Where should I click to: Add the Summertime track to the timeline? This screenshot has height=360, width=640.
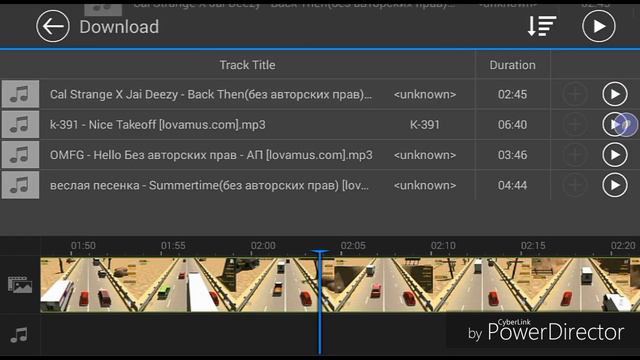click(575, 185)
